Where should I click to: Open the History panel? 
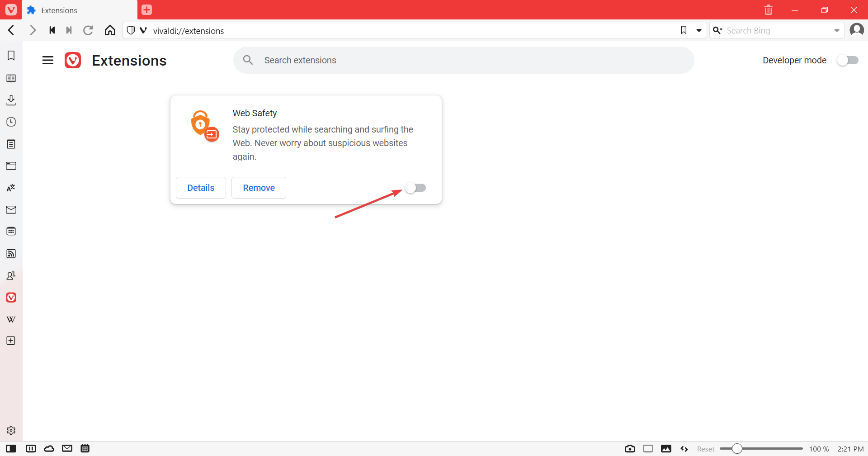pos(11,122)
